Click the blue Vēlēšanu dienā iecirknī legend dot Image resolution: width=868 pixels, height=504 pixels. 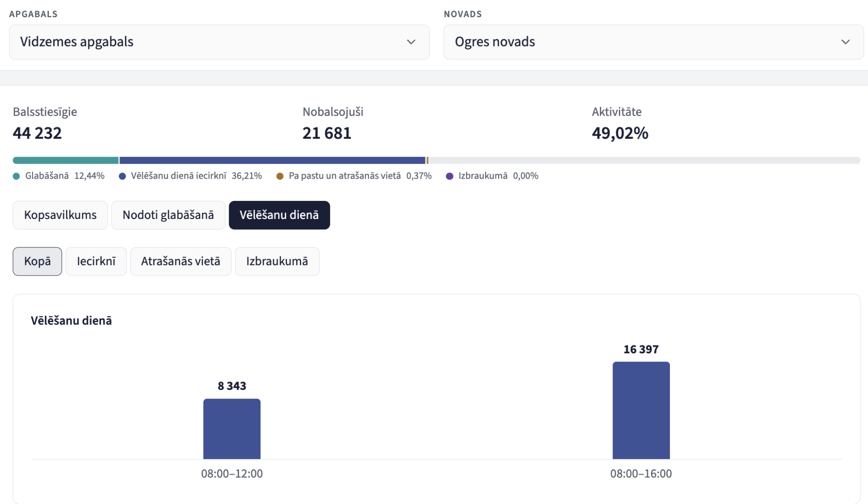[x=122, y=176]
